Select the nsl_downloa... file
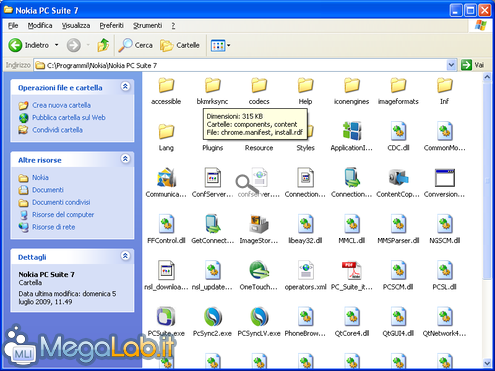Viewport: 495px width, 371px height. click(x=166, y=276)
